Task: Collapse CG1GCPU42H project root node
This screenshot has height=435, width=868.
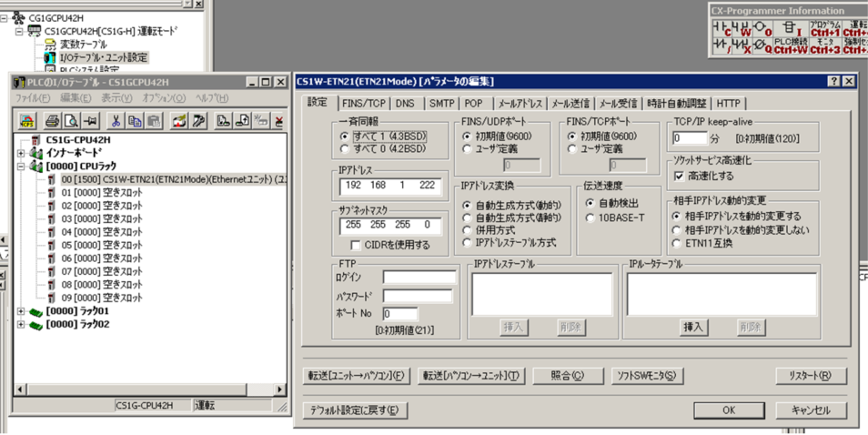Action: [x=5, y=18]
